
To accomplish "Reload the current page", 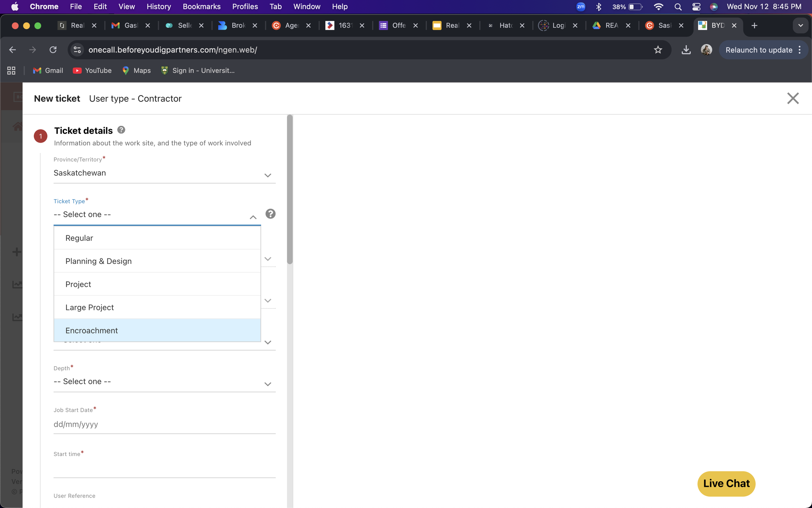I will coord(53,50).
